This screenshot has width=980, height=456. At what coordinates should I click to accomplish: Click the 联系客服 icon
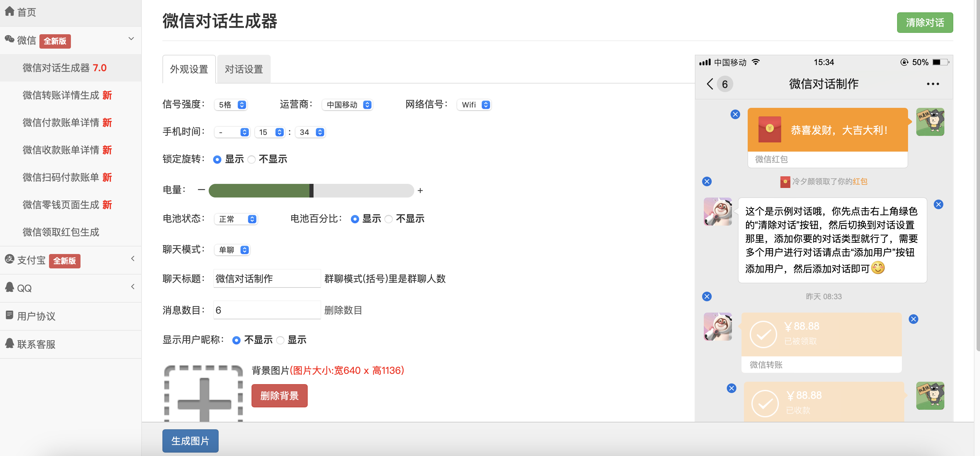point(10,343)
